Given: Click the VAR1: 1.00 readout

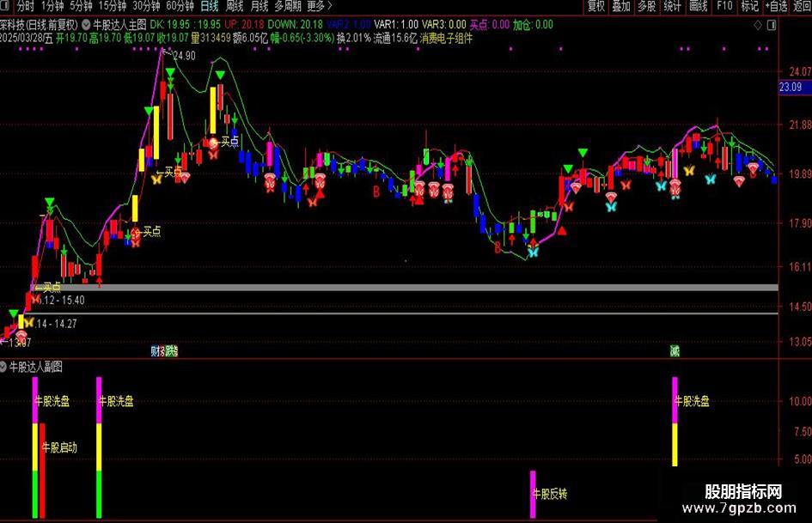Looking at the screenshot, I should pos(396,24).
